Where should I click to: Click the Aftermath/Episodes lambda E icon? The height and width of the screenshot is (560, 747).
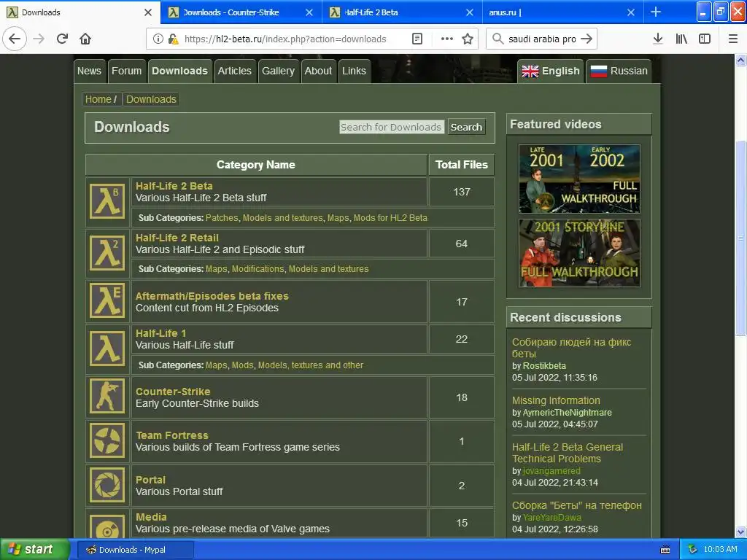pos(107,301)
